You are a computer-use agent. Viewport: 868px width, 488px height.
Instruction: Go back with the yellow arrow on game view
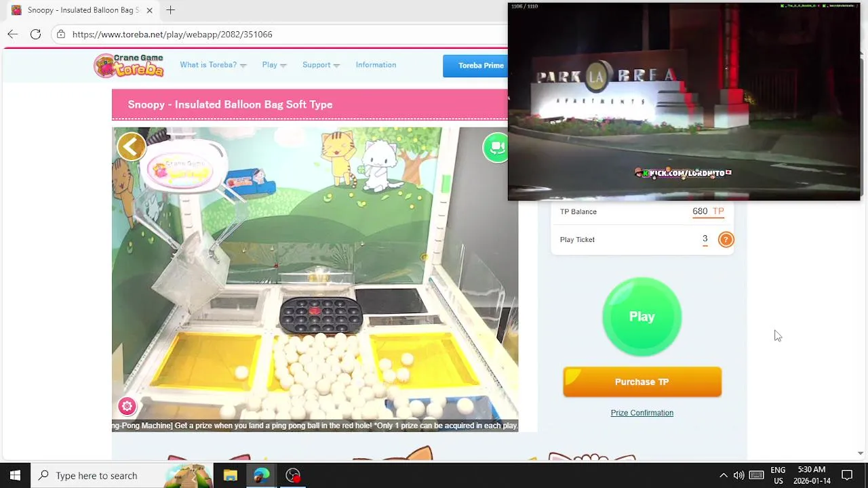[132, 146]
